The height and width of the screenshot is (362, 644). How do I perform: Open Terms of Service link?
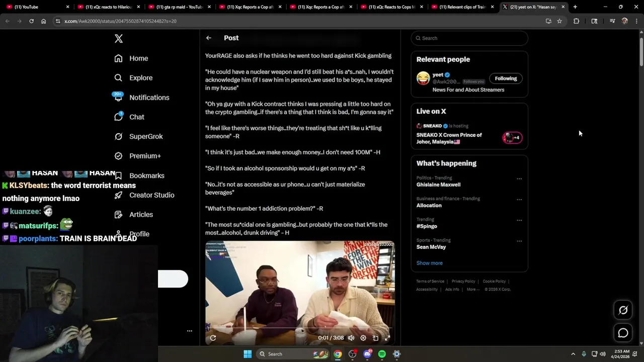[430, 282]
